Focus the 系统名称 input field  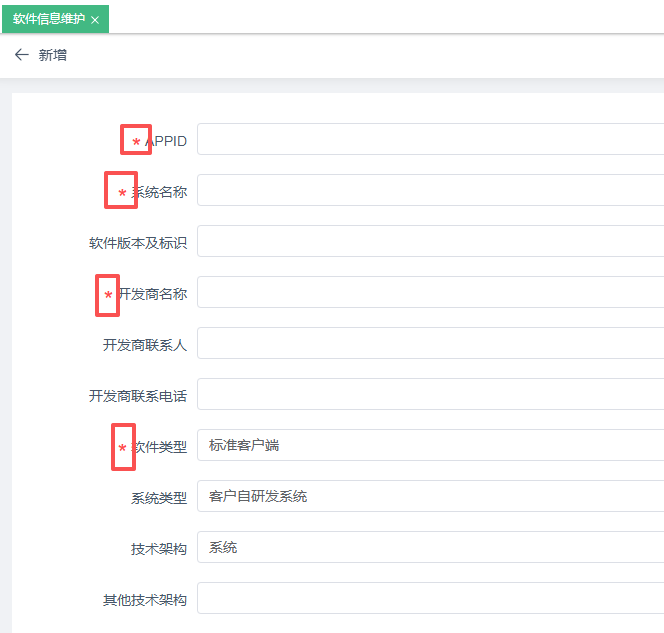[x=430, y=190]
